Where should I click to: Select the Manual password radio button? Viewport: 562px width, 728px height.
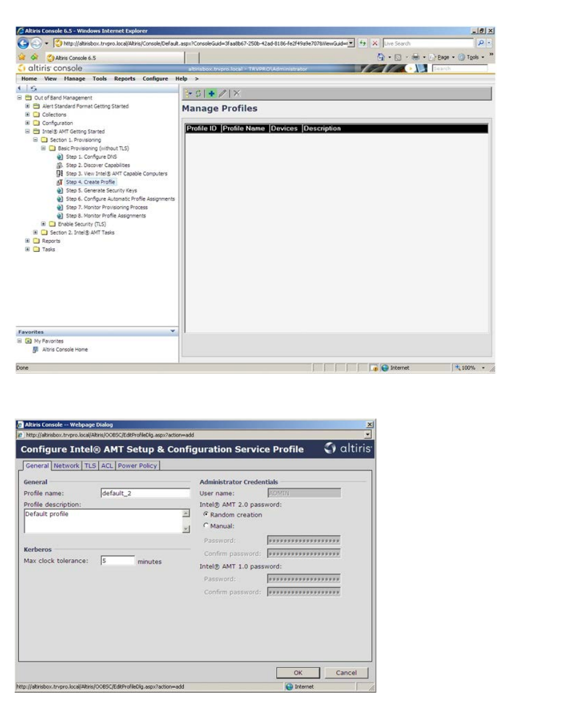point(206,525)
